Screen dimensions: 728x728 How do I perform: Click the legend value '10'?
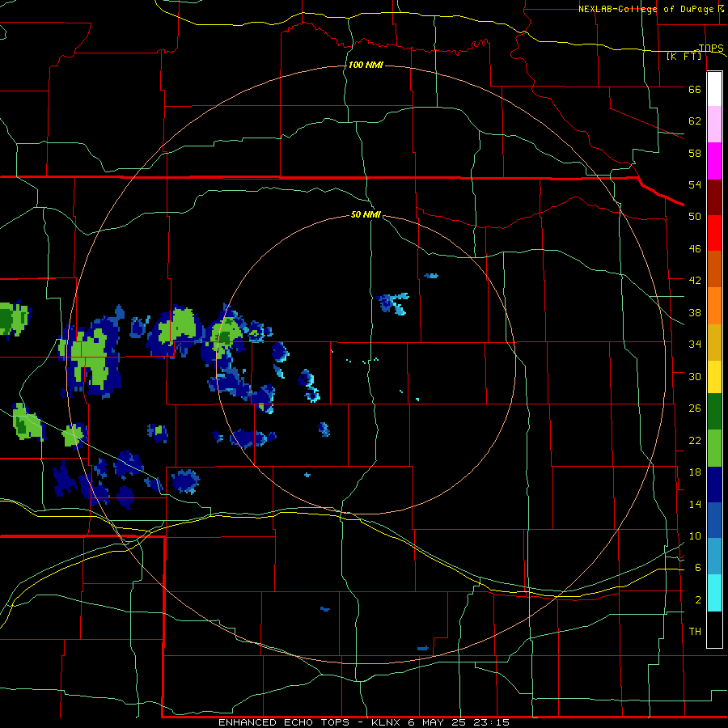point(695,535)
